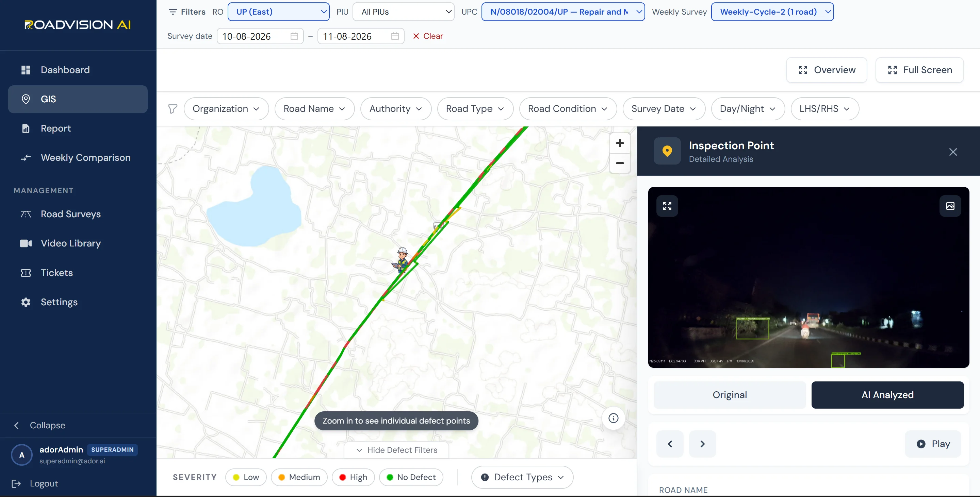980x497 pixels.
Task: Open the end survey date calendar icon
Action: [x=395, y=36]
